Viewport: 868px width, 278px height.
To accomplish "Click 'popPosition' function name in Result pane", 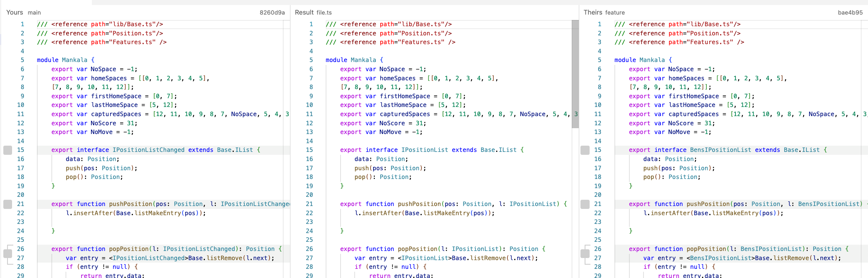I will [418, 249].
